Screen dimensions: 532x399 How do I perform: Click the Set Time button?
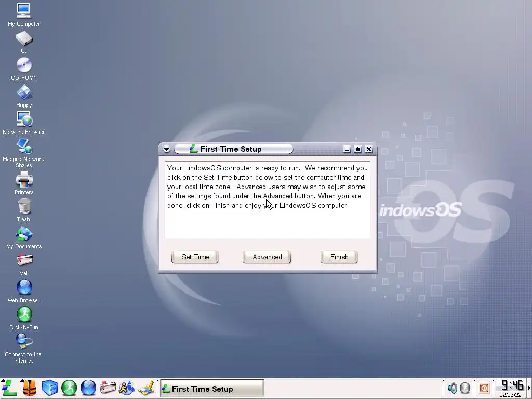point(195,257)
